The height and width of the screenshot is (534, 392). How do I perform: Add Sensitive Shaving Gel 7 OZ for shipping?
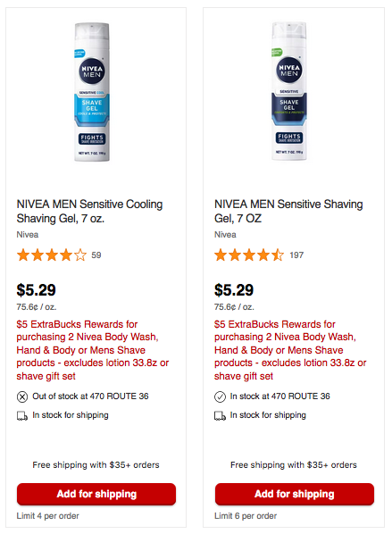pyautogui.click(x=295, y=494)
